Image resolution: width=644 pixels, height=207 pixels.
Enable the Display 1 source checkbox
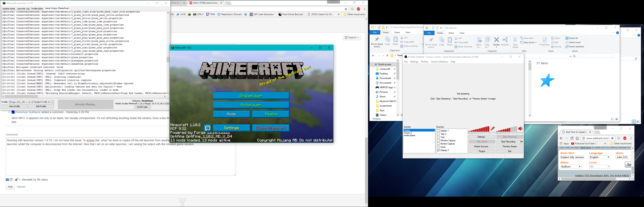point(438,131)
